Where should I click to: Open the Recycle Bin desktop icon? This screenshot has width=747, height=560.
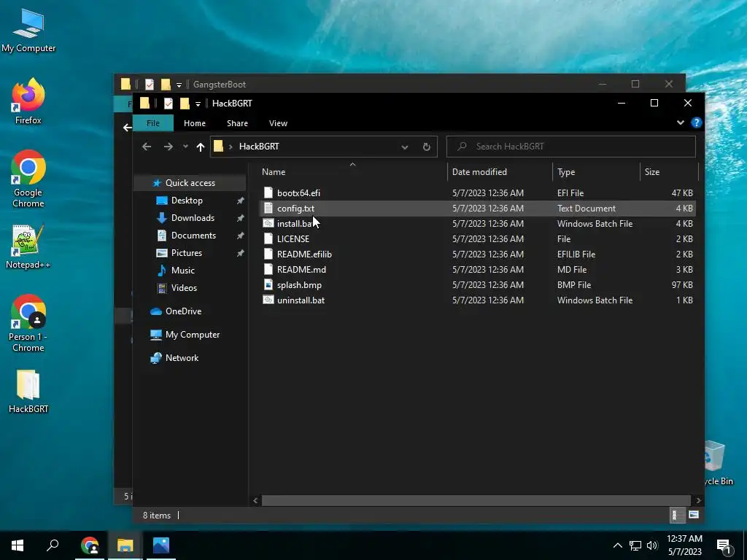[x=718, y=463]
